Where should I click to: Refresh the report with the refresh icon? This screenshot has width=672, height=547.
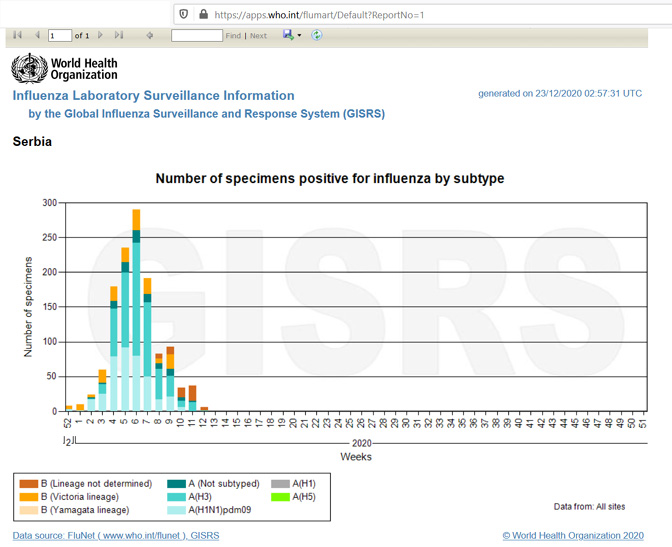(x=317, y=35)
